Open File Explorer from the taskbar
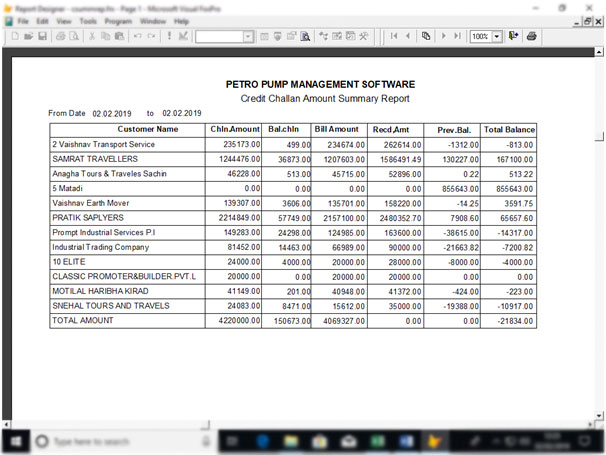606x455 pixels. pos(291,441)
